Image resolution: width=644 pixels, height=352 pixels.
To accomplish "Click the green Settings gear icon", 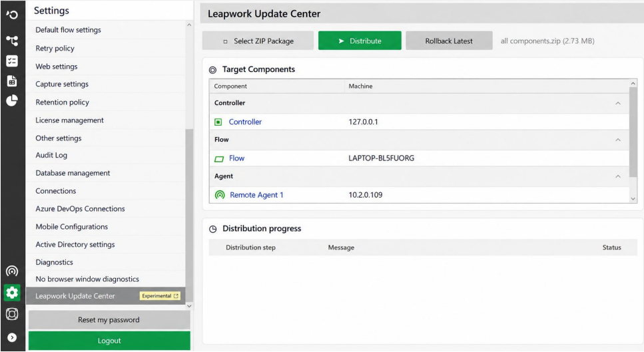I will [12, 293].
